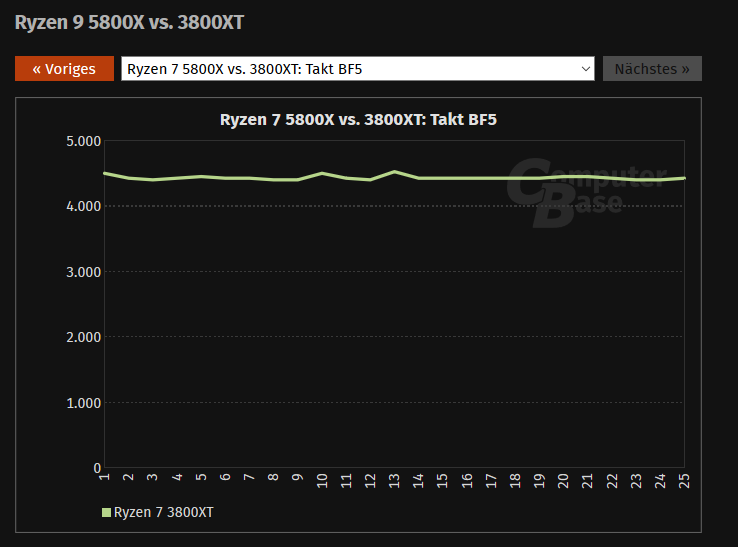This screenshot has height=547, width=738.
Task: Click the x-axis label 1
Action: tap(104, 477)
